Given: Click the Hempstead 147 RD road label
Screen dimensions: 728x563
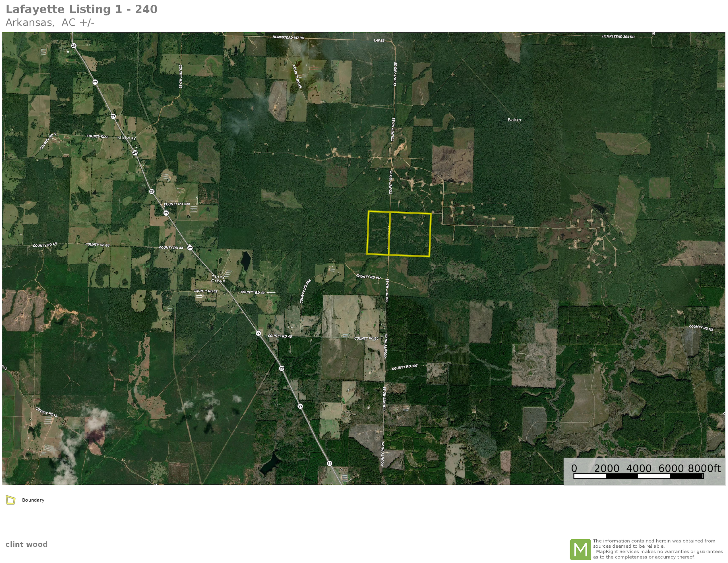Looking at the screenshot, I should coord(288,38).
